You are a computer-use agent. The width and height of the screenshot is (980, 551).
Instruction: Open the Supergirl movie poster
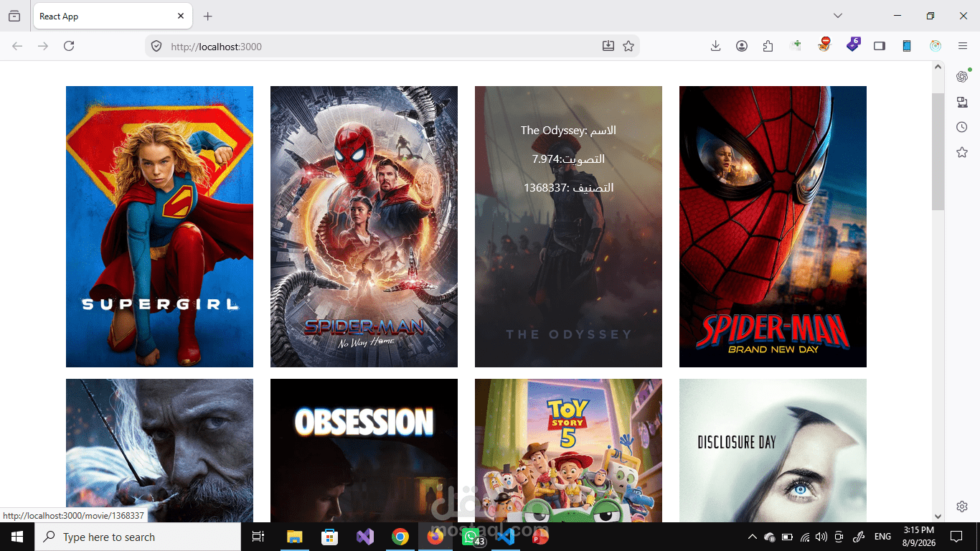[159, 227]
